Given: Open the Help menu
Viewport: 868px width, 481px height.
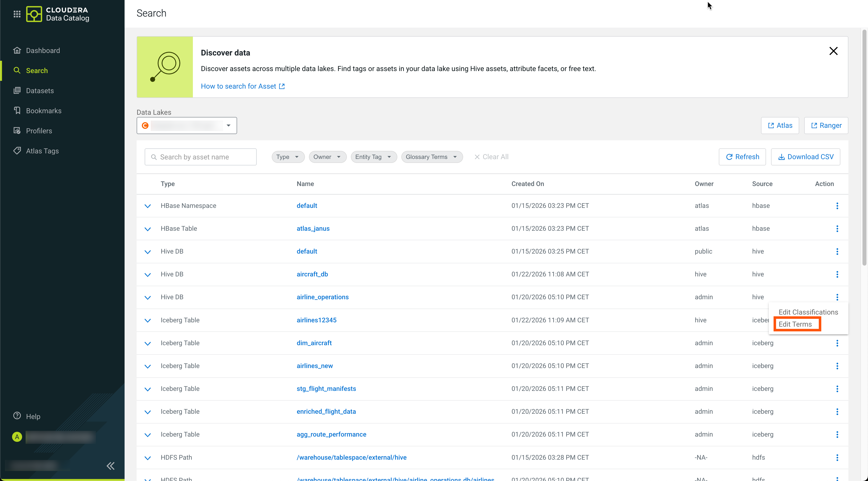Looking at the screenshot, I should 33,416.
